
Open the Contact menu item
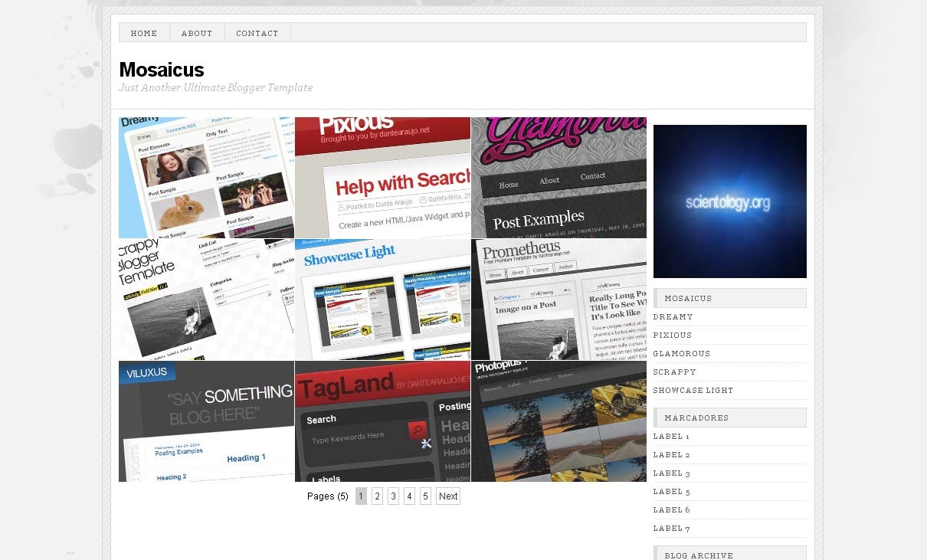pos(257,33)
